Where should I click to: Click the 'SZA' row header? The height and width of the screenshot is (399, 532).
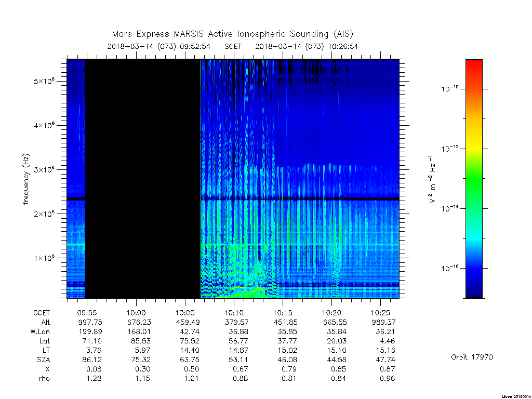point(44,360)
